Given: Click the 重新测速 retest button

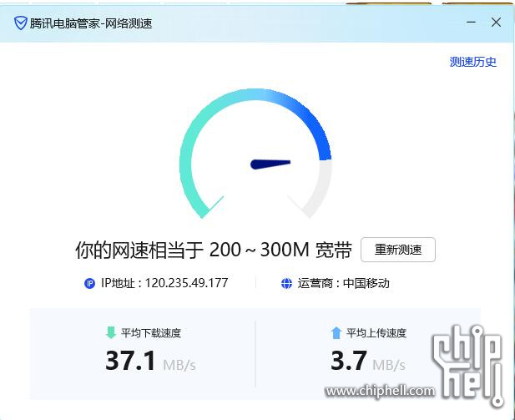Looking at the screenshot, I should pos(398,250).
